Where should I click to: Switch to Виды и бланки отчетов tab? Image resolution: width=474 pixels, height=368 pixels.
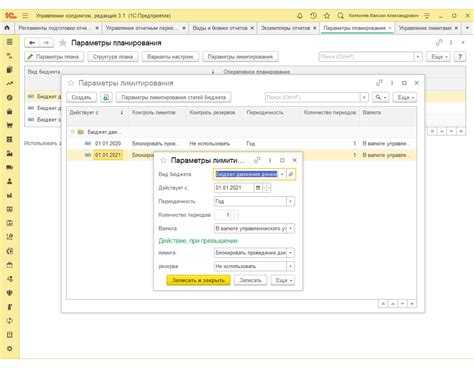coord(220,28)
